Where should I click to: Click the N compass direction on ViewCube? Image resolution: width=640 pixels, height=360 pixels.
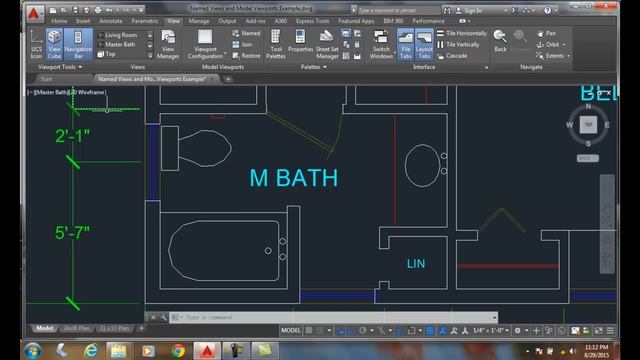pos(588,106)
